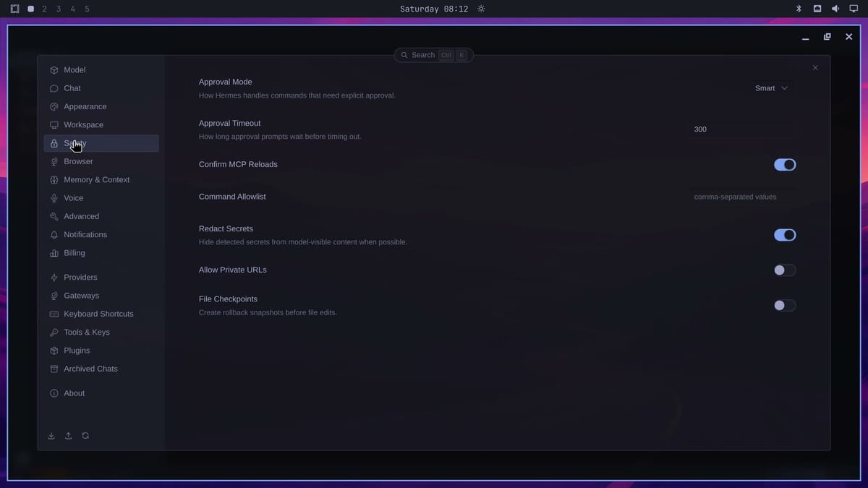Click the palette icon beside Appearance
The width and height of the screenshot is (868, 488).
click(x=54, y=106)
